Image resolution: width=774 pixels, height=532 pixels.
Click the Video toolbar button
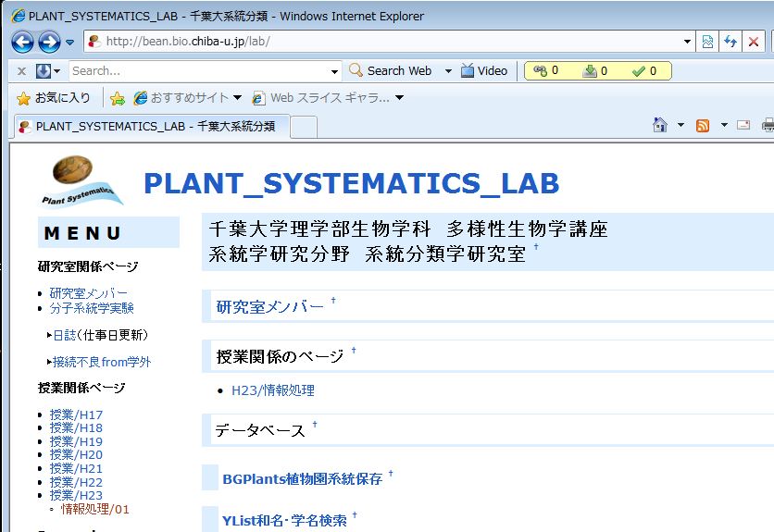tap(484, 70)
